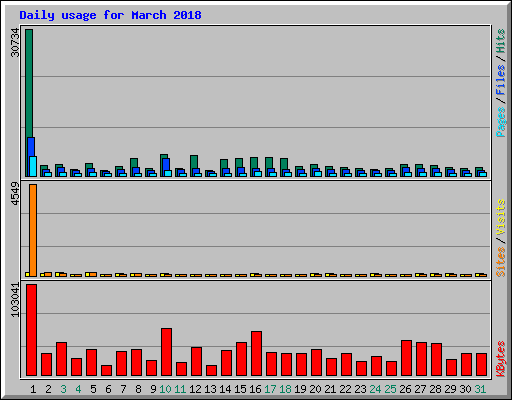The image size is (512, 400).
Task: Click the 103041 KBytes axis value
Action: [15, 300]
